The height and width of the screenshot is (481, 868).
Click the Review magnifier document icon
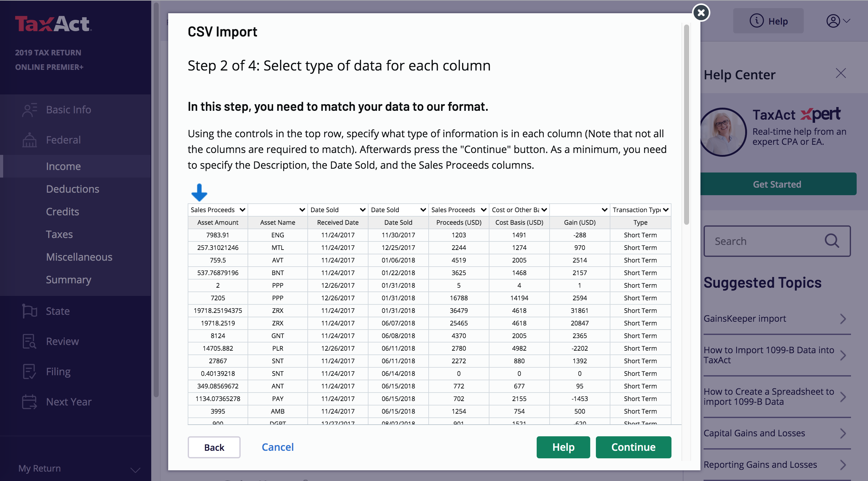pos(29,341)
